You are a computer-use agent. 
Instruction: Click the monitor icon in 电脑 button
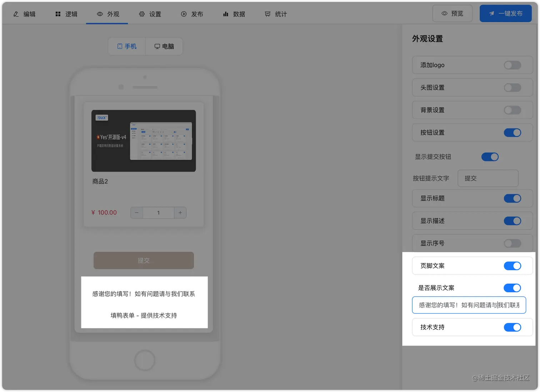point(157,46)
